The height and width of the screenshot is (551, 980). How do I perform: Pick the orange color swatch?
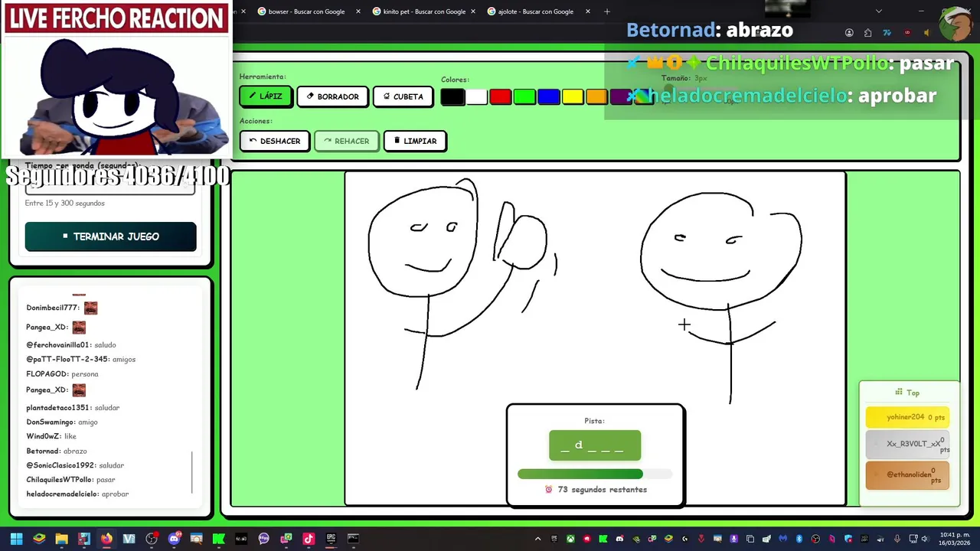click(596, 97)
